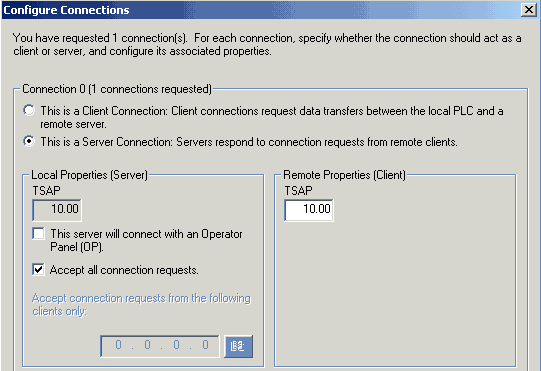The image size is (541, 371).
Task: Click the last octet of IP address
Action: click(x=205, y=345)
